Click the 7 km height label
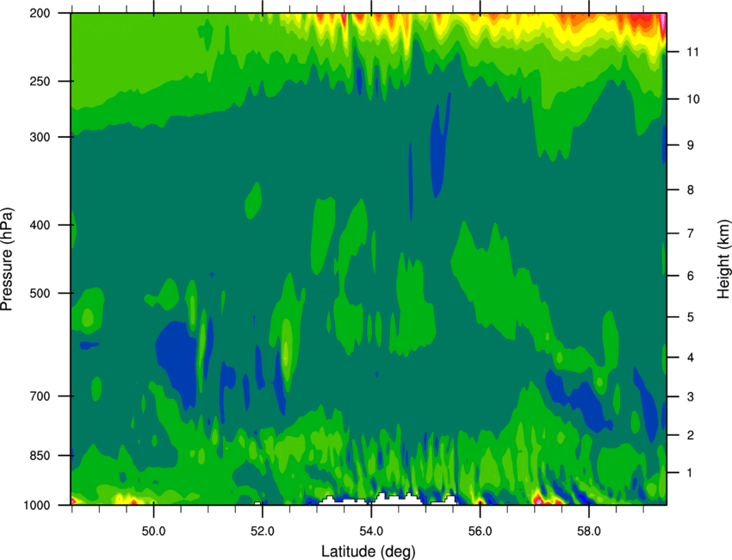732x560 pixels. click(691, 233)
